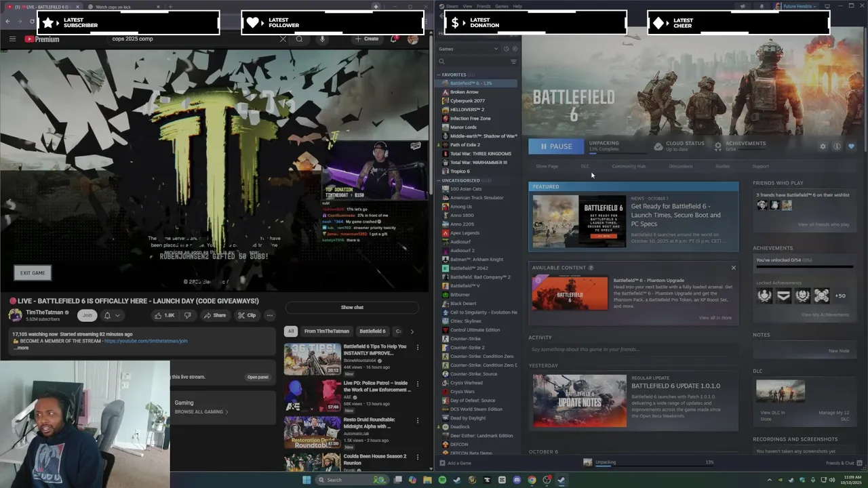868x488 pixels.
Task: Open Battlefield 6 Community Hub tab
Action: [x=629, y=166]
